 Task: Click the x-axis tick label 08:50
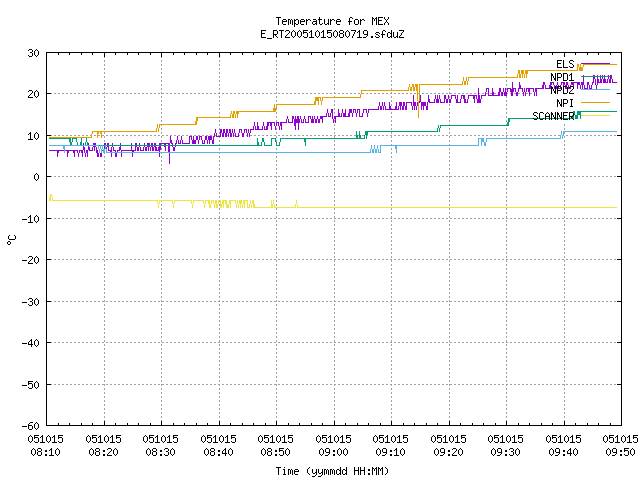click(x=276, y=452)
